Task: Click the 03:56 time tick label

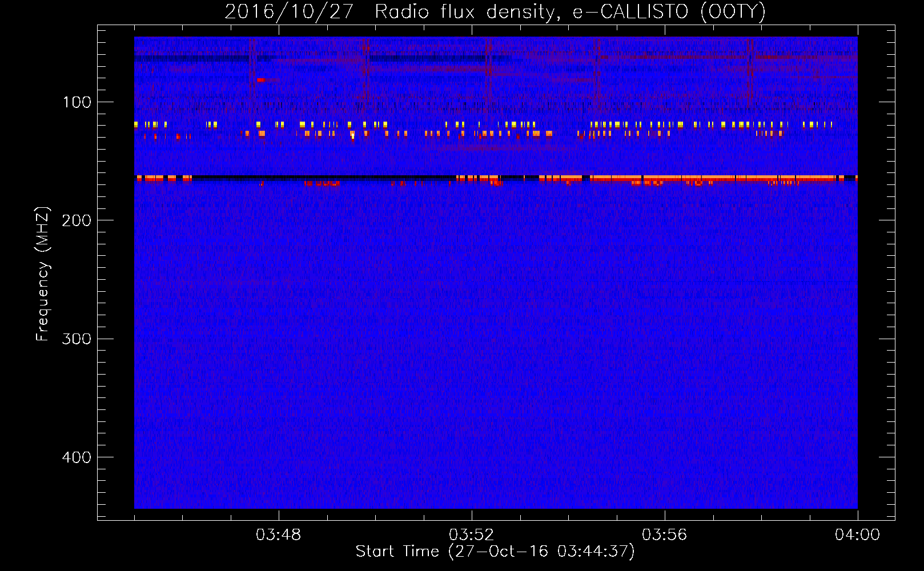Action: coord(664,535)
